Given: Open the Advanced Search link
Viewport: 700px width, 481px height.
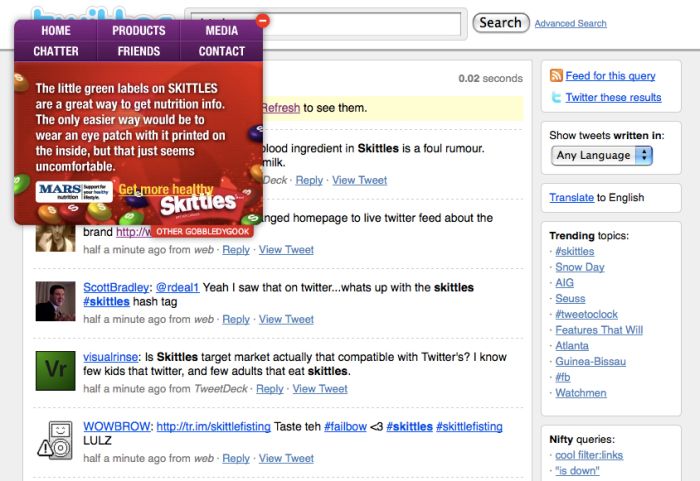Looking at the screenshot, I should (570, 23).
